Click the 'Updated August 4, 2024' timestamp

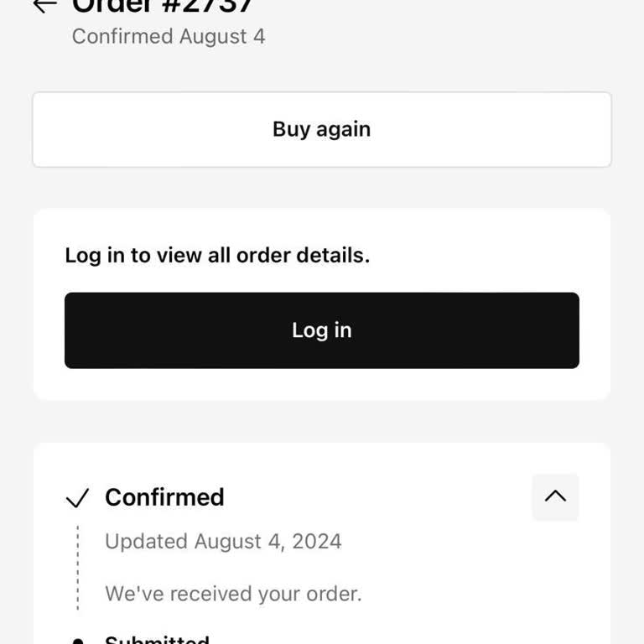(x=223, y=542)
